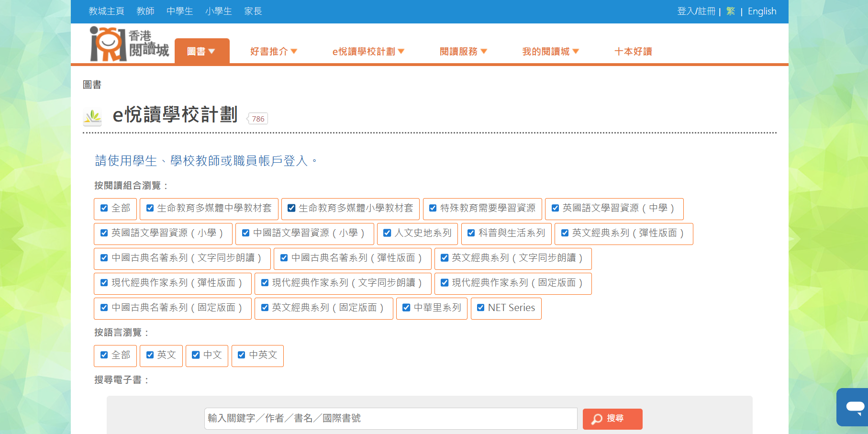Image resolution: width=868 pixels, height=434 pixels.
Task: Toggle the 科普與生活系列 checkbox
Action: point(471,233)
